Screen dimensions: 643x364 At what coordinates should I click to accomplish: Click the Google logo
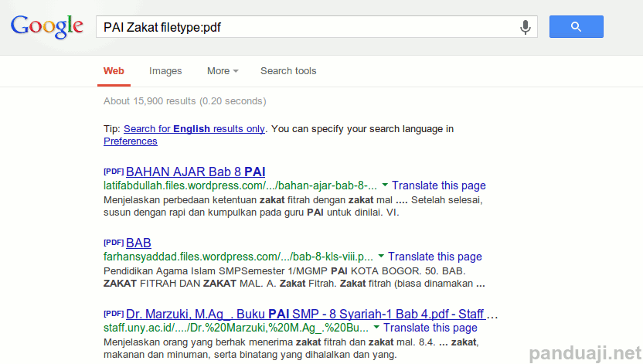(46, 26)
